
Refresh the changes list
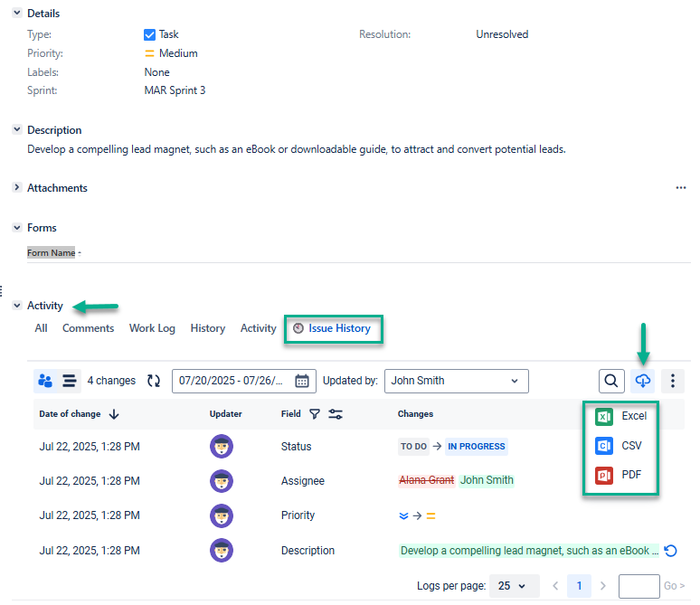pos(154,381)
